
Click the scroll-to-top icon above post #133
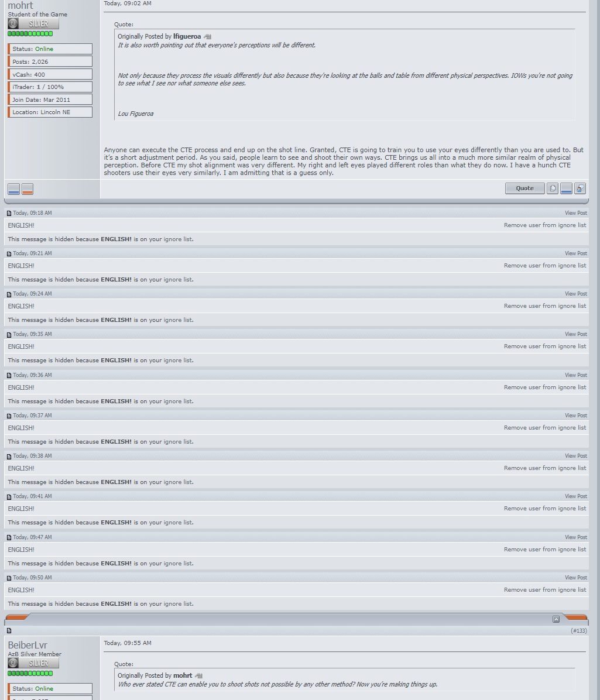point(556,619)
